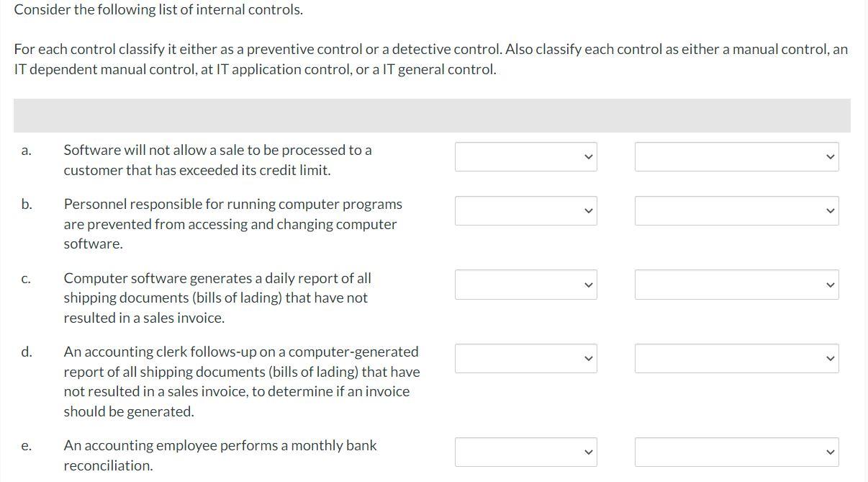This screenshot has width=868, height=482.
Task: Open the control type dropdown for item b
Action: click(x=736, y=210)
